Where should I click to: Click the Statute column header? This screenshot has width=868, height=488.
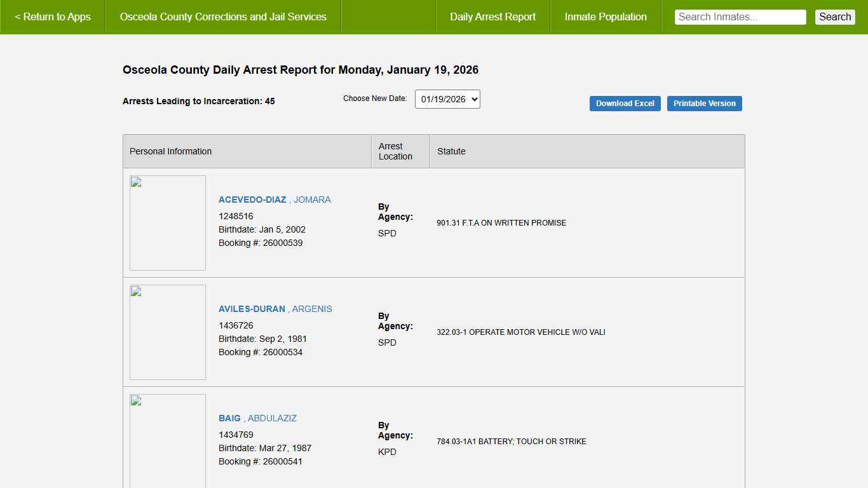pyautogui.click(x=451, y=151)
